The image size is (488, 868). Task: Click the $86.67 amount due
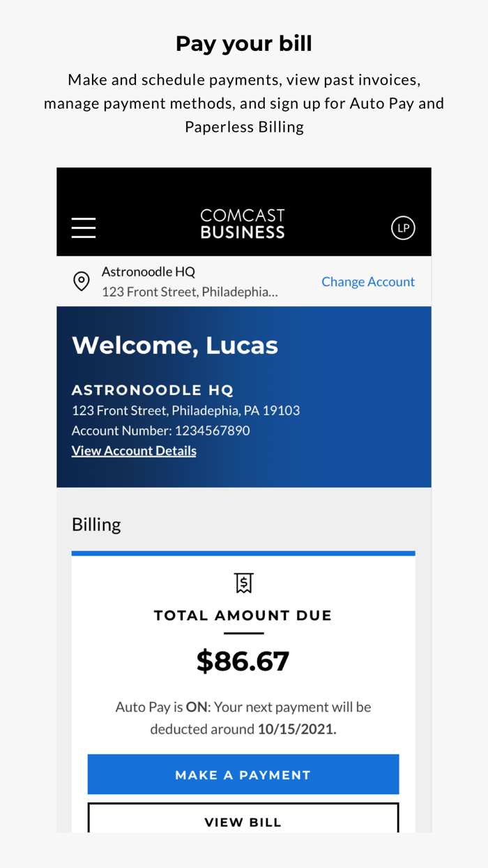243,661
